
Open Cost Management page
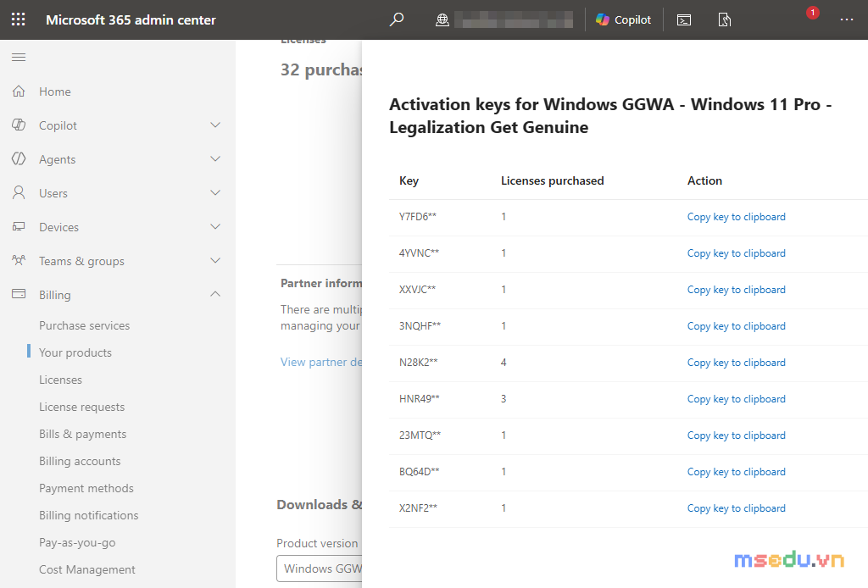[x=87, y=569]
